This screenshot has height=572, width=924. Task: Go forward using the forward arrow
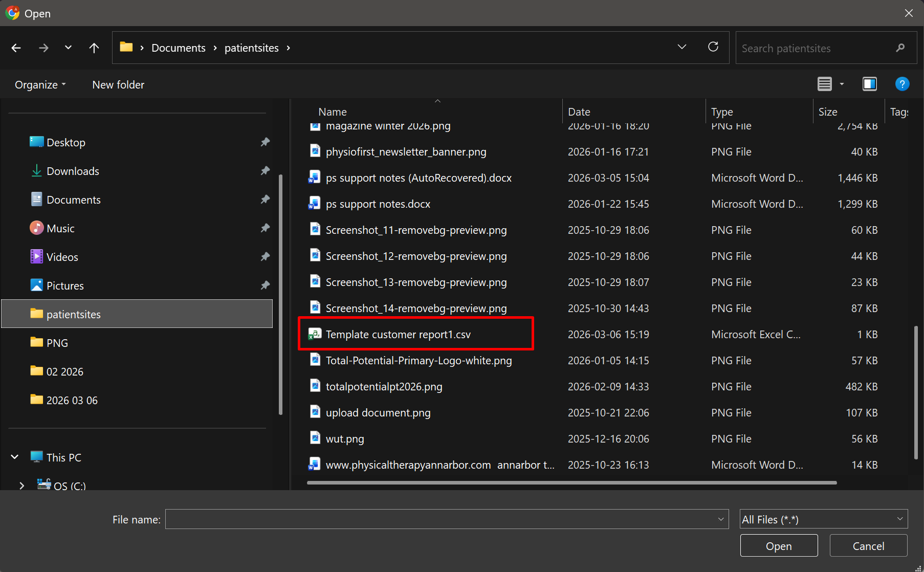44,48
